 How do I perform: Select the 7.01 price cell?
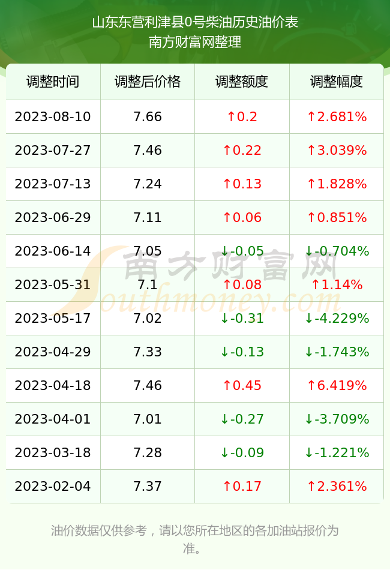point(148,419)
